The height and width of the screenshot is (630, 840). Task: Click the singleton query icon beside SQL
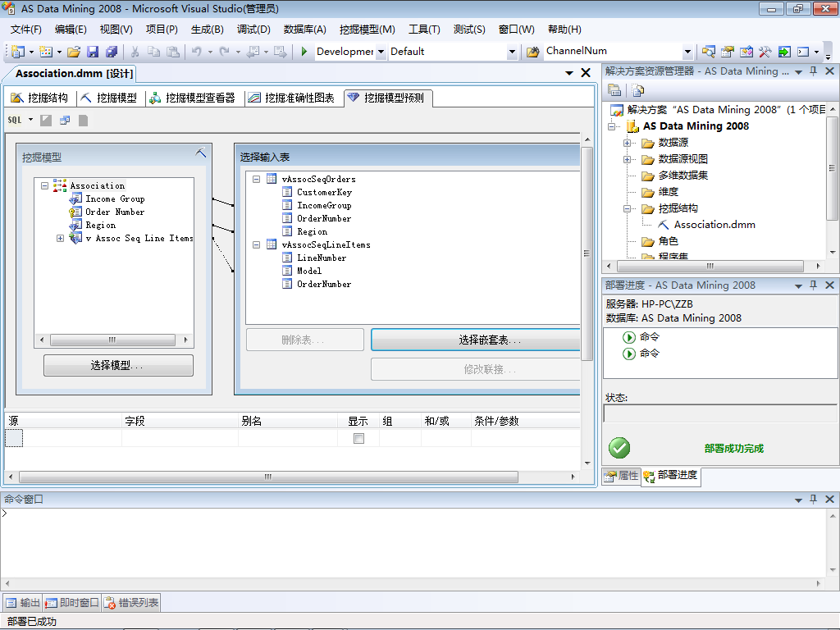65,121
